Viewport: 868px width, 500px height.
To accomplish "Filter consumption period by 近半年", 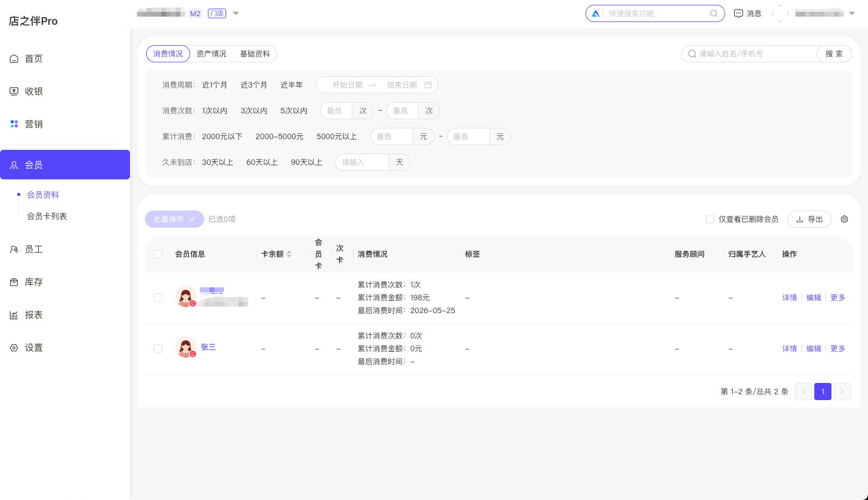I will (292, 85).
